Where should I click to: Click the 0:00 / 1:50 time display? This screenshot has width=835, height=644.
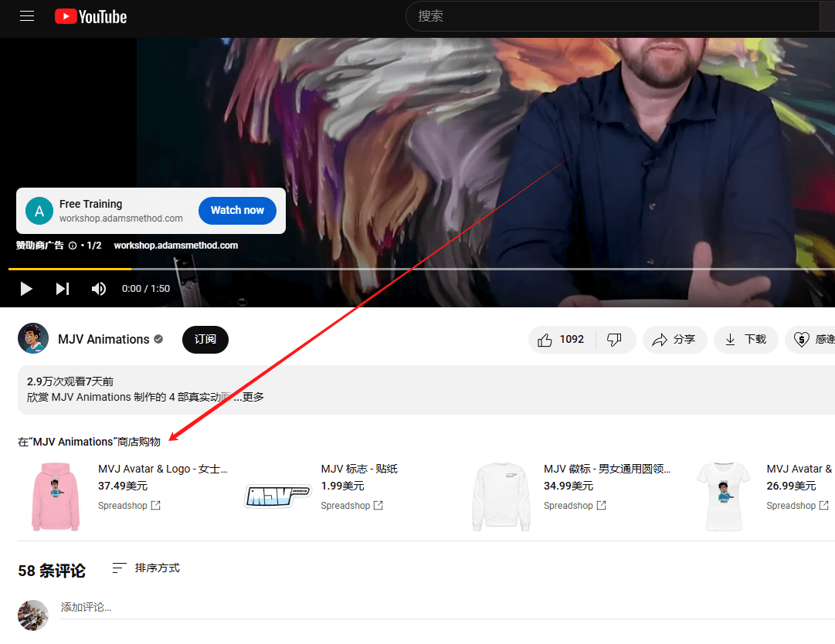[146, 289]
